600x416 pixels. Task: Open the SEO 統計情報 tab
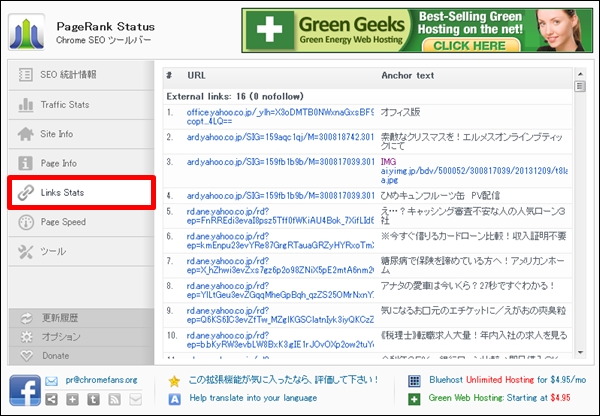(x=81, y=75)
